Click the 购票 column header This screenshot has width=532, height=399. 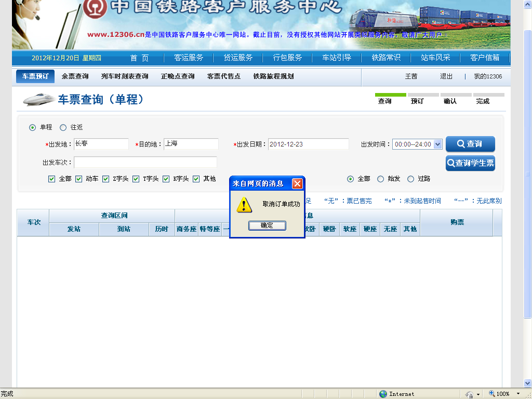point(457,222)
